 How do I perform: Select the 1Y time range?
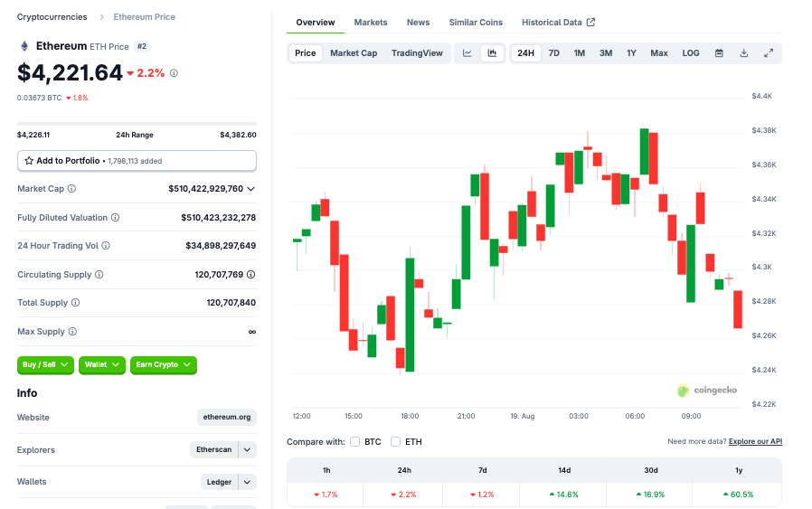point(631,52)
